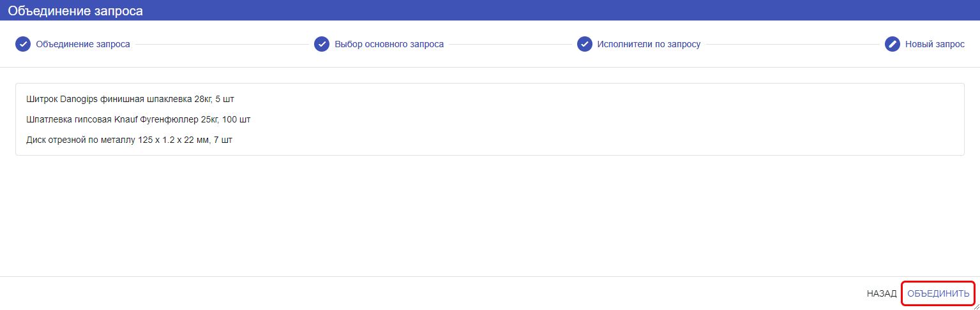Click the resize grip in the dialog corner

point(976,306)
